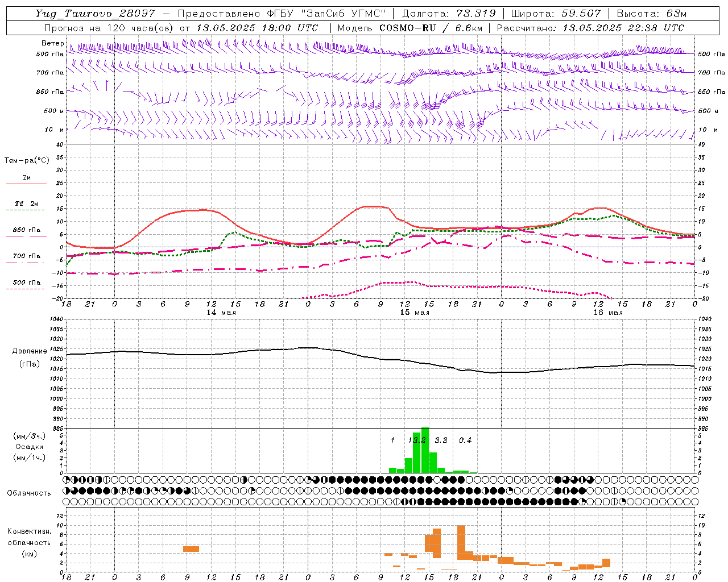
Task: Click the forecast start time 13.05.2025 18:00 UTC
Action: pos(257,27)
